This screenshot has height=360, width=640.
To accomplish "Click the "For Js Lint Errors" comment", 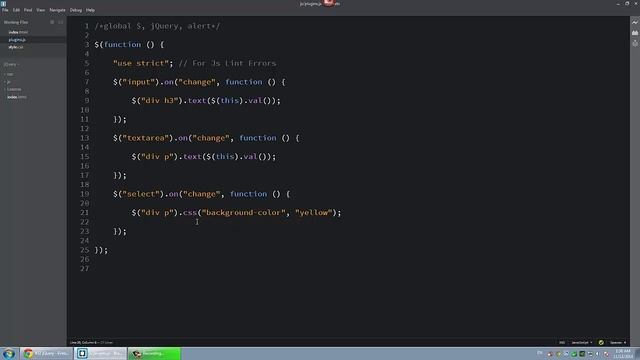I will 228,63.
